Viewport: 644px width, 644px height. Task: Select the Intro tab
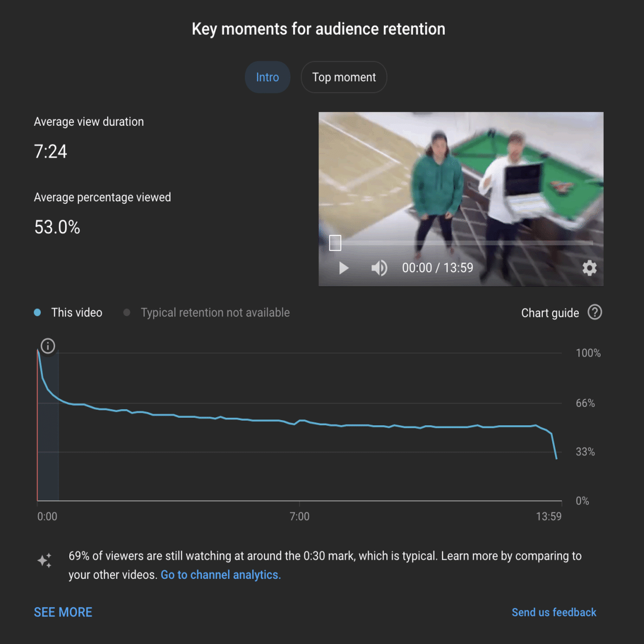click(267, 77)
